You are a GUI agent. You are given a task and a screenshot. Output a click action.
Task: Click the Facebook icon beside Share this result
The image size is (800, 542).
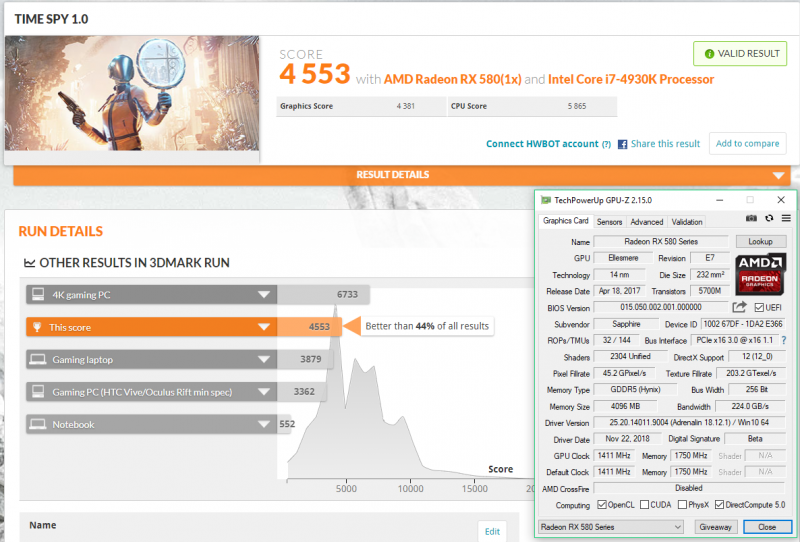622,144
